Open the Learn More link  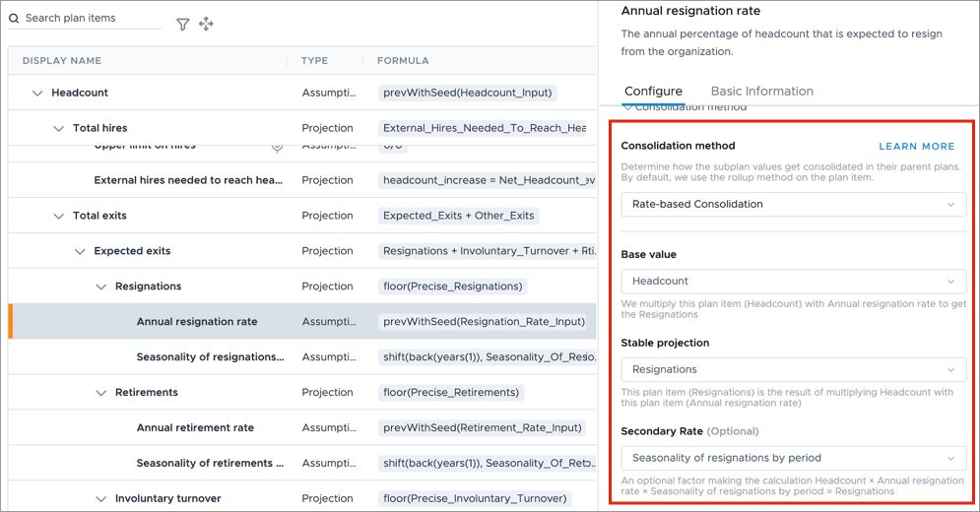[x=916, y=147]
